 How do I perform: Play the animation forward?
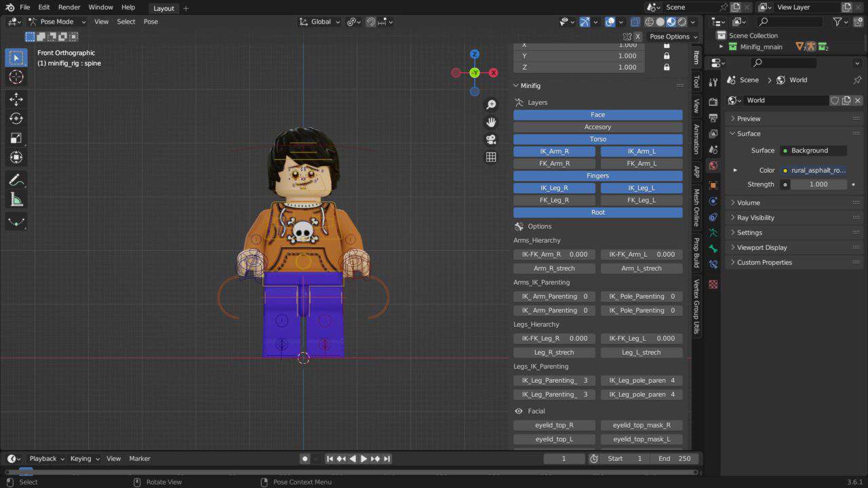tap(363, 459)
